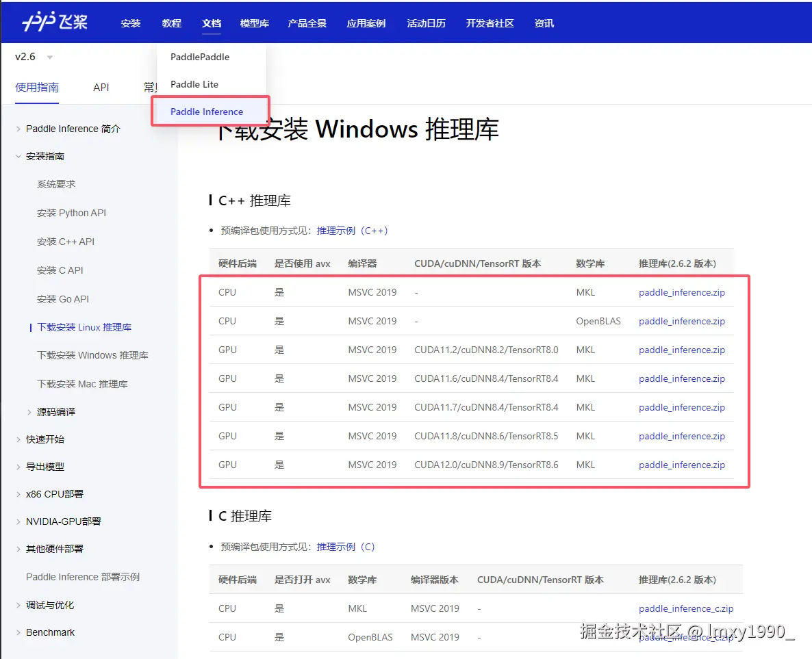Expand the 快速开始 section
The height and width of the screenshot is (659, 812).
[x=45, y=439]
